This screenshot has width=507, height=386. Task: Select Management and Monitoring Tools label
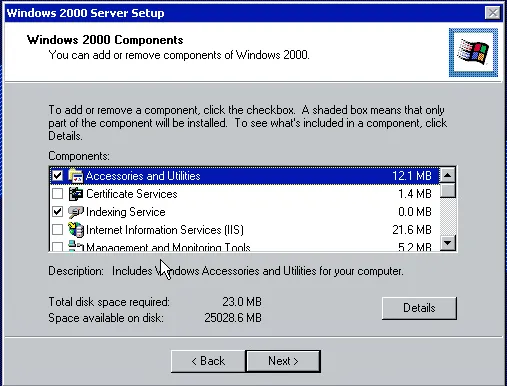pos(168,247)
